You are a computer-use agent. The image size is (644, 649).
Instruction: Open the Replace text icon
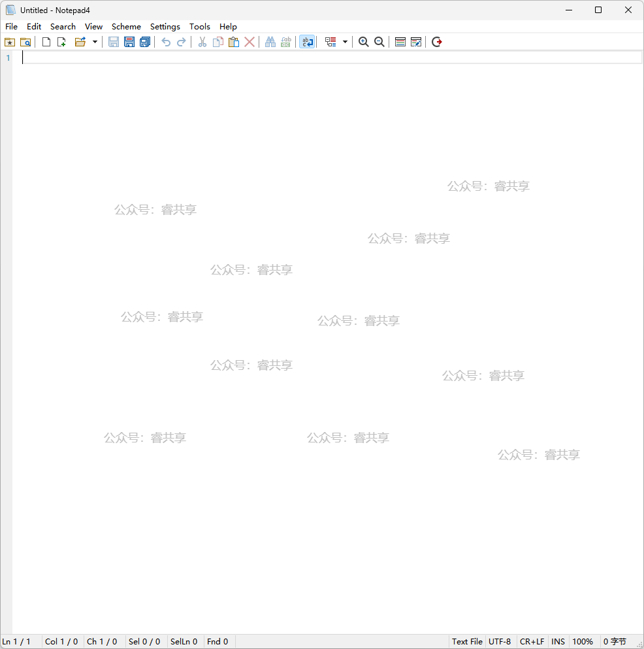pyautogui.click(x=286, y=42)
